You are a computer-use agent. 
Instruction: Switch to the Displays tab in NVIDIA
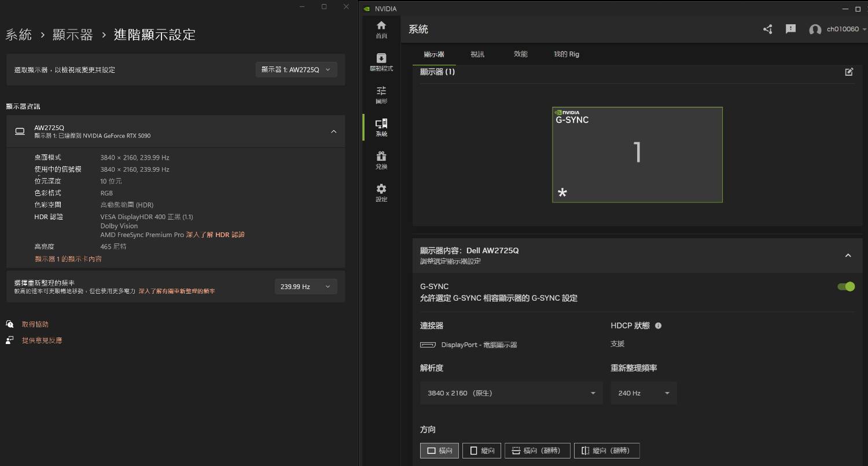(434, 54)
